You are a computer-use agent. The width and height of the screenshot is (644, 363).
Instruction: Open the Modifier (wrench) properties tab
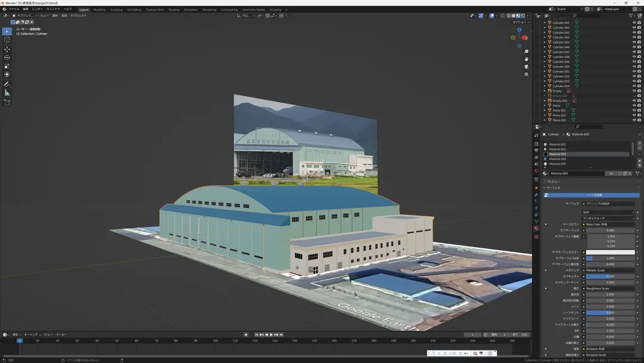tap(537, 195)
